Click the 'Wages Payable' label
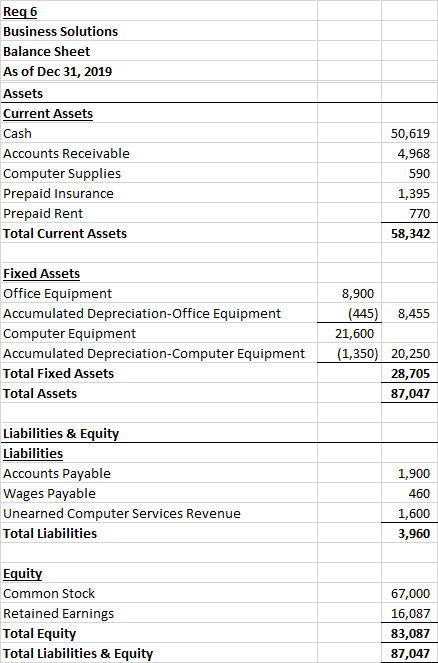 click(x=49, y=494)
